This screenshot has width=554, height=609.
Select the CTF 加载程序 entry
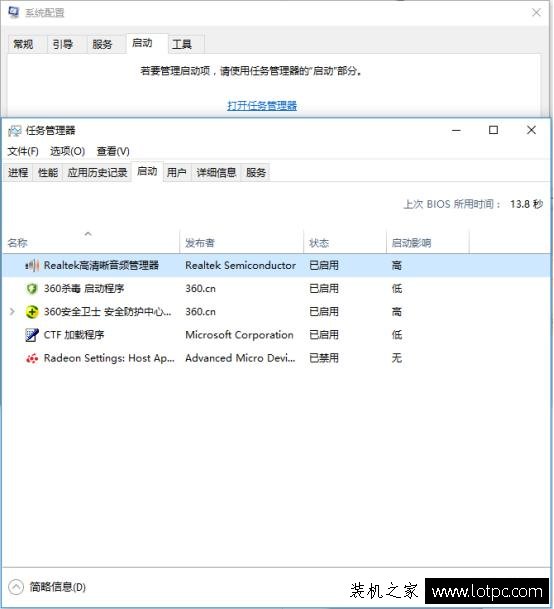tap(74, 335)
